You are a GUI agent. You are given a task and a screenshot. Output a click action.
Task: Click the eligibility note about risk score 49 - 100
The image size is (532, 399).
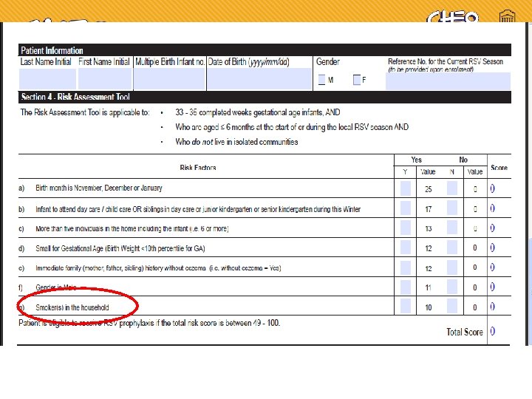coord(149,323)
